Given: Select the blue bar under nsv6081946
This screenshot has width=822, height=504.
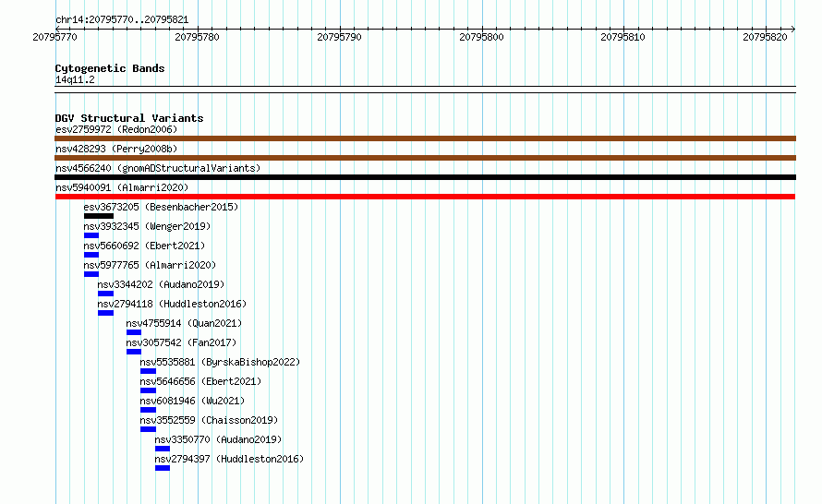Looking at the screenshot, I should (x=148, y=410).
